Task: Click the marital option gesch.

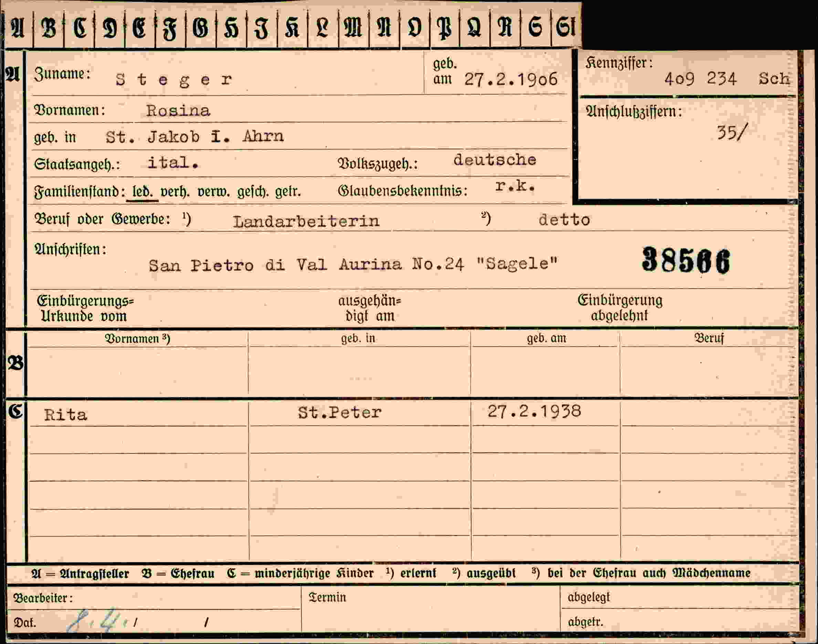Action: [253, 192]
